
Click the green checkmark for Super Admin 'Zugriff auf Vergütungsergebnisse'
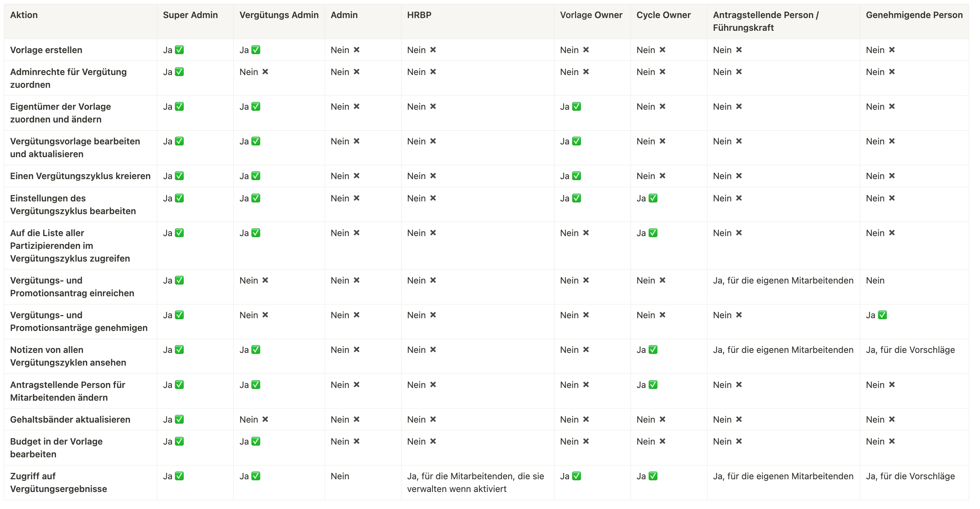pos(179,476)
